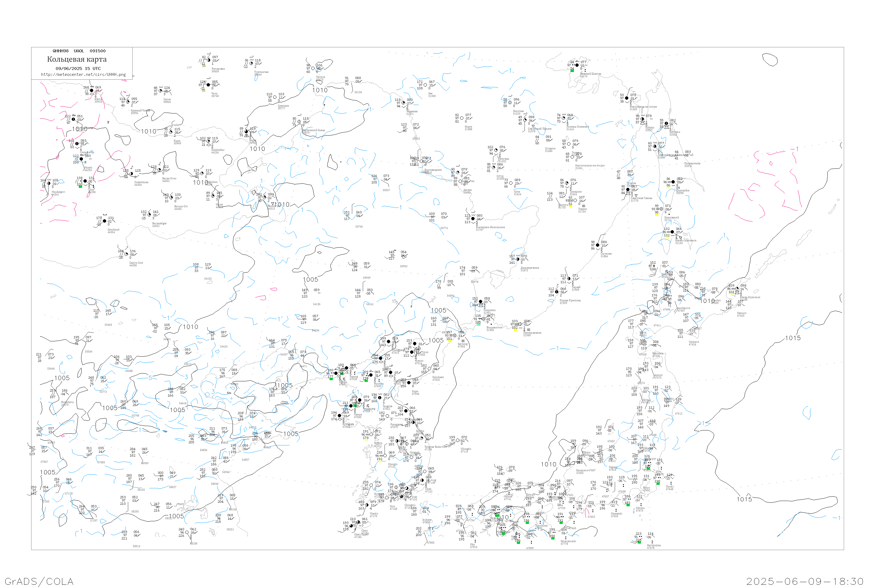Click the Комсомольск-на-Амуре station name label
Viewport: 882px width, 588px height.
(x=590, y=165)
